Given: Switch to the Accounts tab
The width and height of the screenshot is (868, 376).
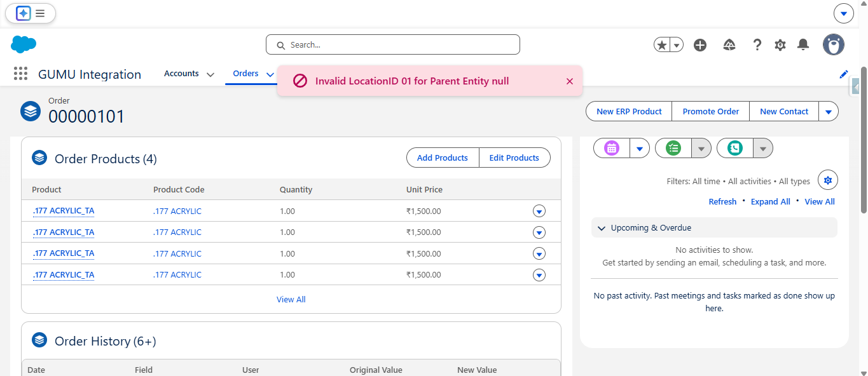Looking at the screenshot, I should [181, 74].
